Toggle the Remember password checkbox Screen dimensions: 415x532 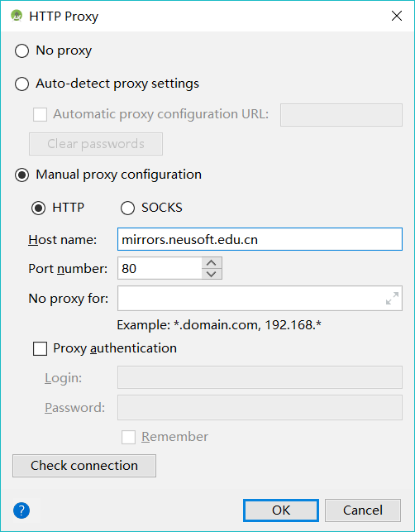[x=128, y=437]
